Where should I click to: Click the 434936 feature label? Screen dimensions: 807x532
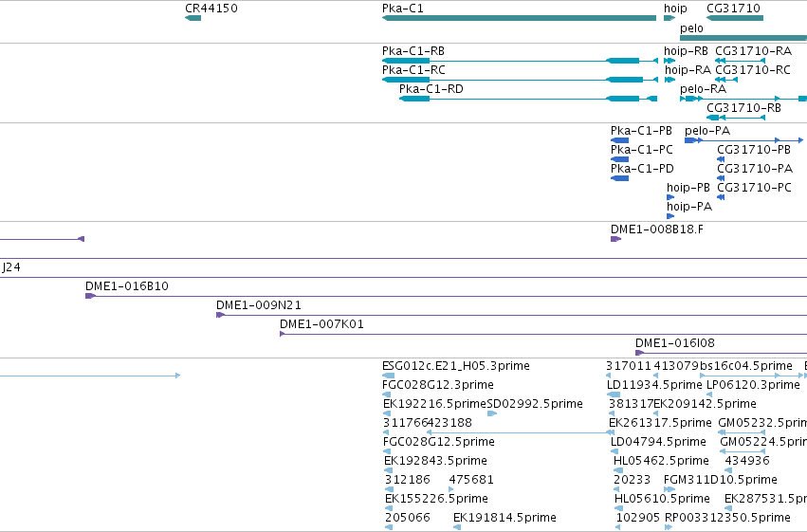click(747, 461)
